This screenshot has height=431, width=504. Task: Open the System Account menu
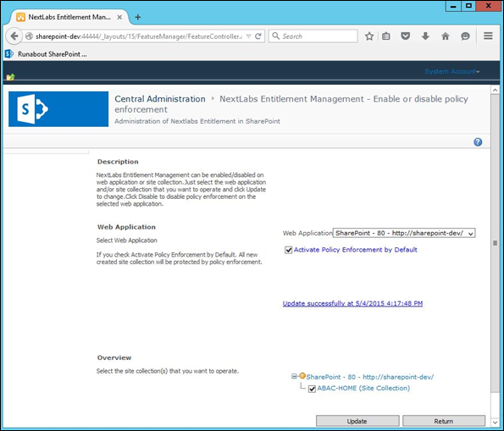click(x=452, y=71)
